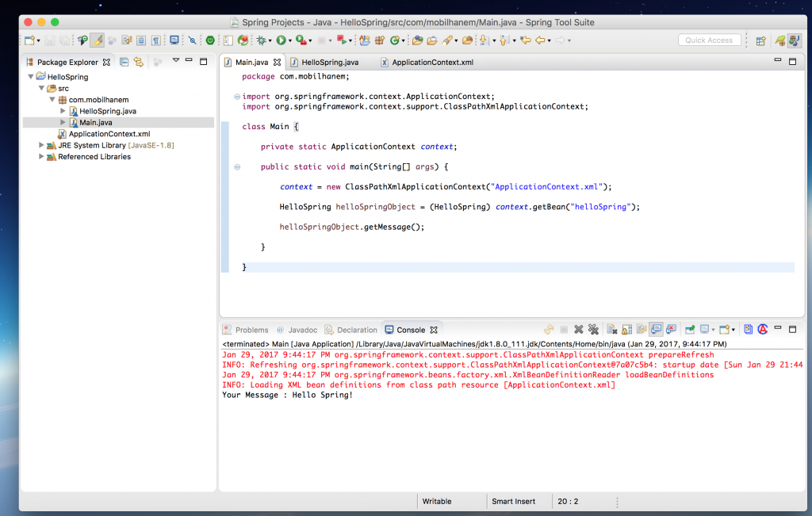Open the Run button dropdown arrow
The width and height of the screenshot is (812, 516).
click(290, 40)
